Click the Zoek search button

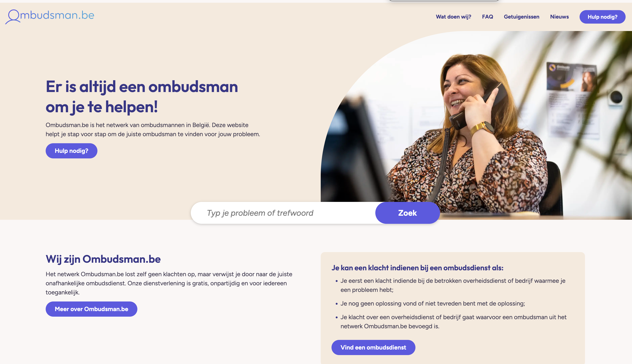pyautogui.click(x=407, y=213)
